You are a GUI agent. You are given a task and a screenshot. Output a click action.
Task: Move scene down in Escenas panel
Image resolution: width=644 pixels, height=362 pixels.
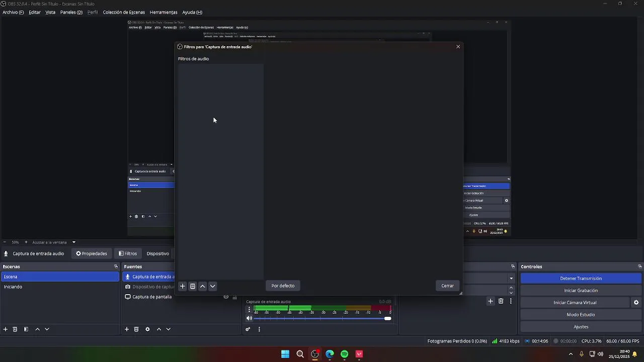pos(47,329)
